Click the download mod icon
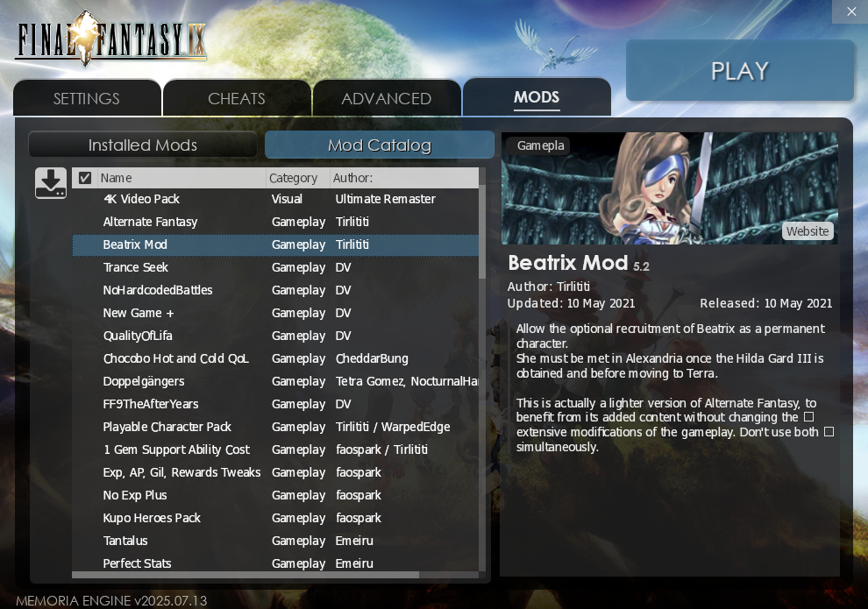 tap(51, 183)
